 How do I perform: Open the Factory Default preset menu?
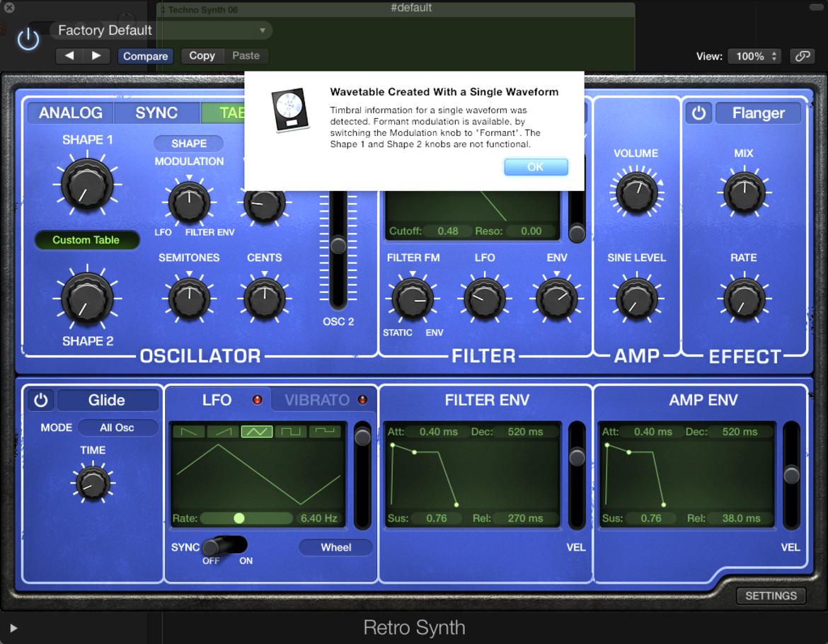coord(161,30)
